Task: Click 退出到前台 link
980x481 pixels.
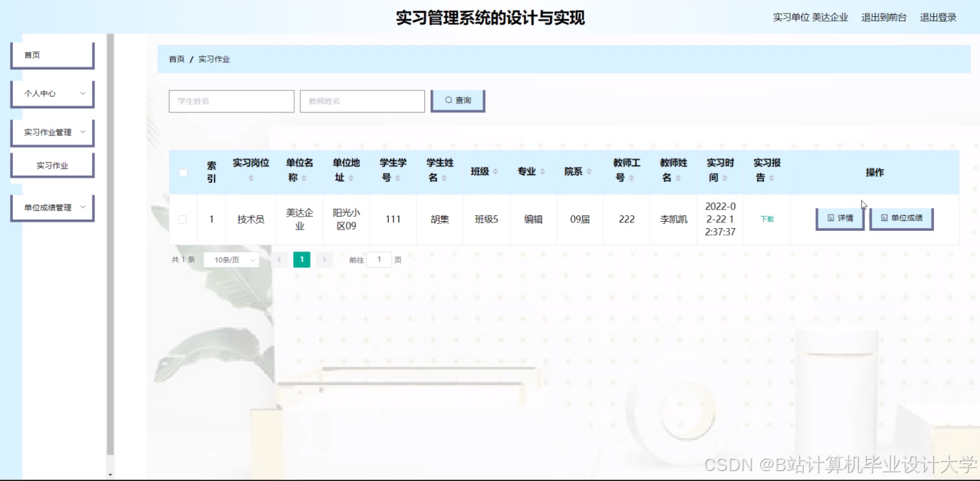Action: coord(884,18)
